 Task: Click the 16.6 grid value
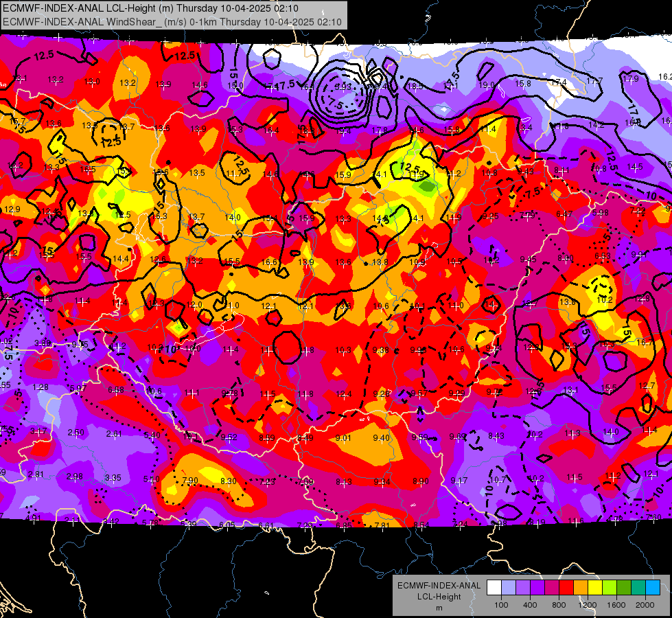click(268, 262)
